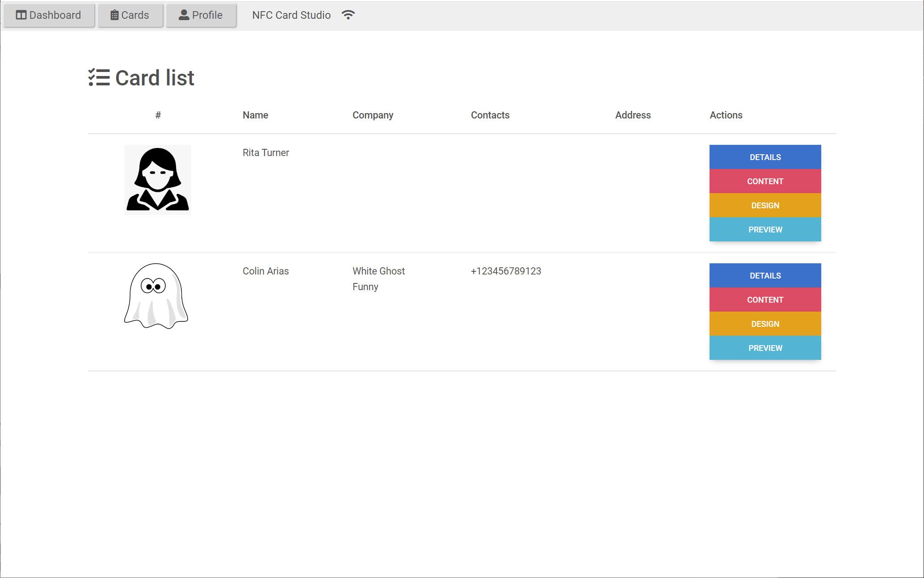Viewport: 924px width, 578px height.
Task: Click Colin Arias phone number
Action: [506, 271]
